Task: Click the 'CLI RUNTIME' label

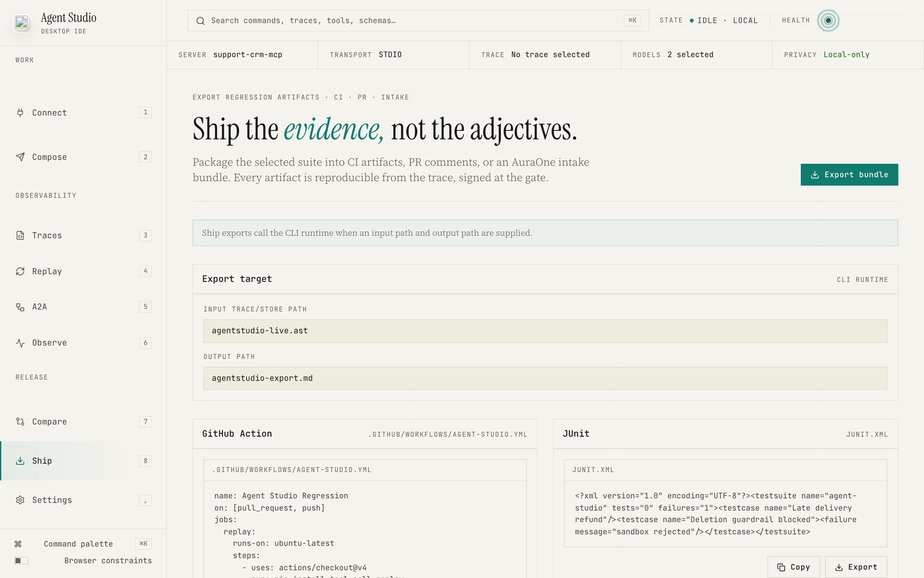Action: [862, 279]
